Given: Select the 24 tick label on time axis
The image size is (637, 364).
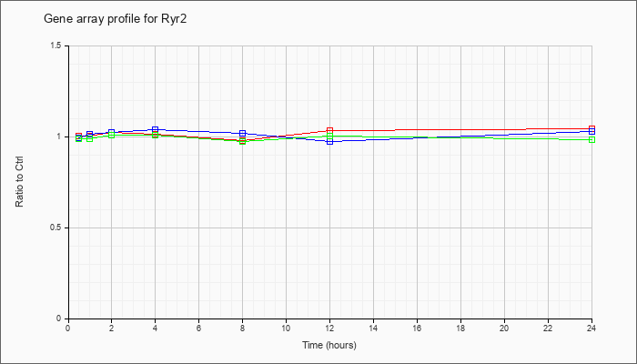Looking at the screenshot, I should coord(591,329).
